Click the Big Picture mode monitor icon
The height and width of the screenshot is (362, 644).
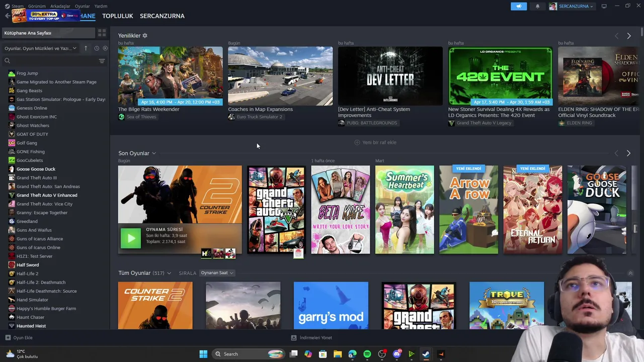(604, 6)
